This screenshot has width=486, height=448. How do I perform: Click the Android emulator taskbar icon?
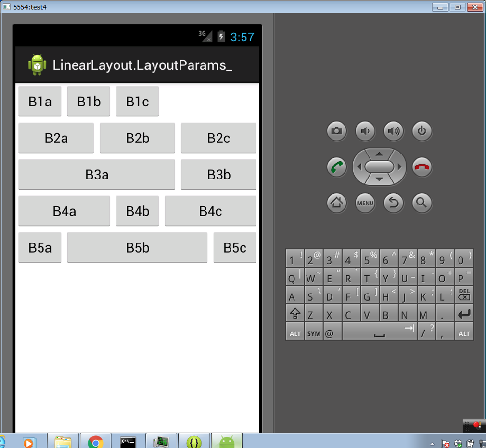pos(226,441)
